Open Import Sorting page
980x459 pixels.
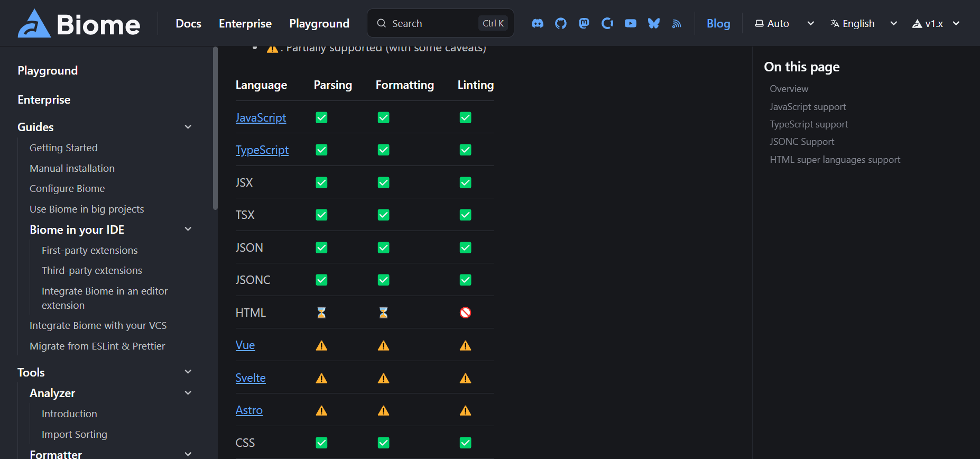point(75,434)
